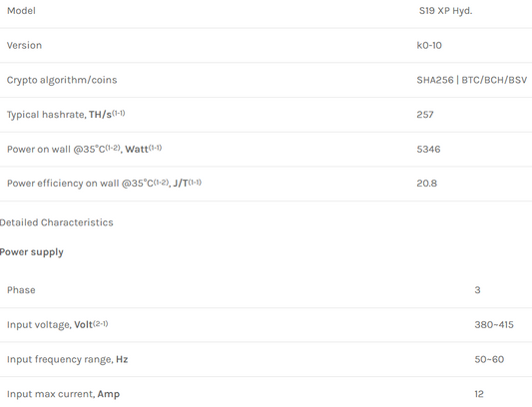The width and height of the screenshot is (532, 407).
Task: Select the 257 hashrate value
Action: click(x=425, y=115)
